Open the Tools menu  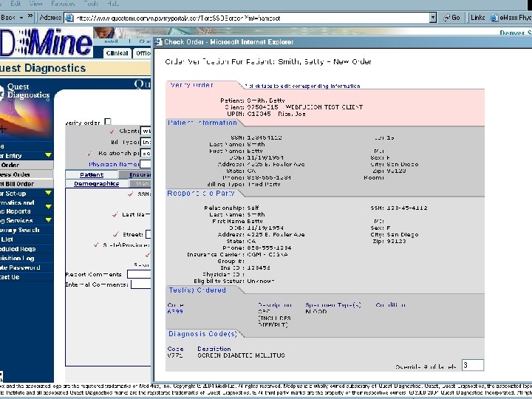click(91, 4)
